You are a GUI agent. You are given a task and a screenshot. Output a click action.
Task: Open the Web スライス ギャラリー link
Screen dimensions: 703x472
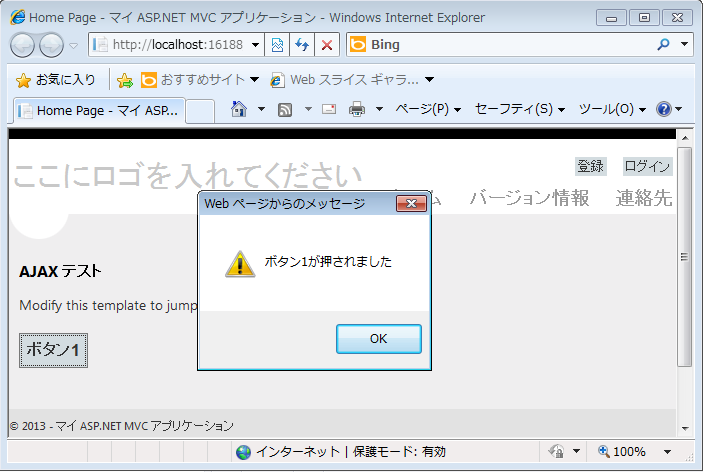(x=344, y=80)
